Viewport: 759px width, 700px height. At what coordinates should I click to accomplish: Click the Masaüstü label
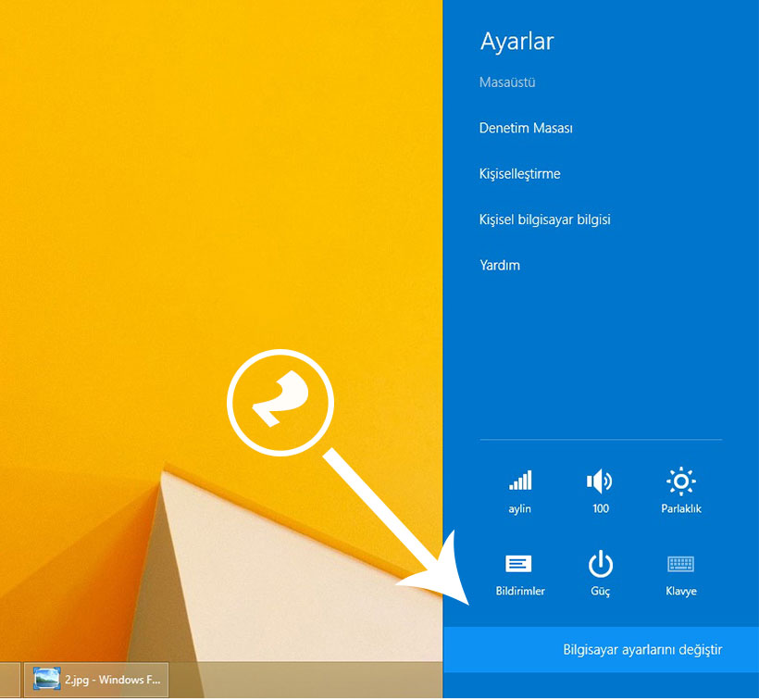507,82
